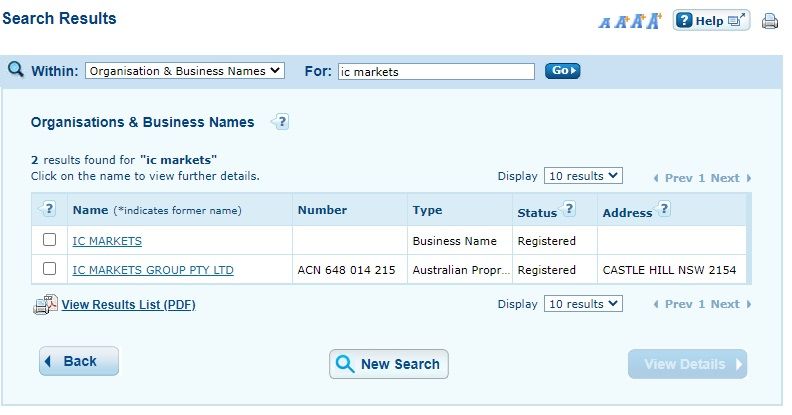This screenshot has height=415, width=792.
Task: Click the magnifier icon beside Within
Action: pos(16,69)
